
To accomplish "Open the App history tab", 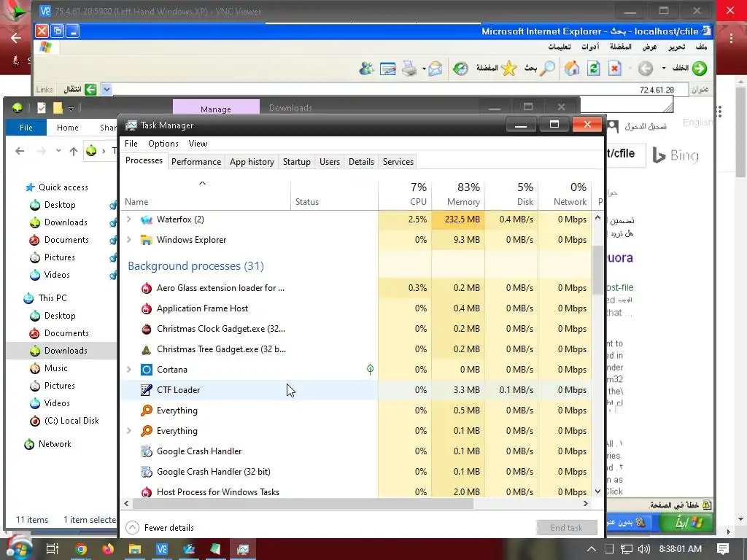I will click(x=252, y=162).
